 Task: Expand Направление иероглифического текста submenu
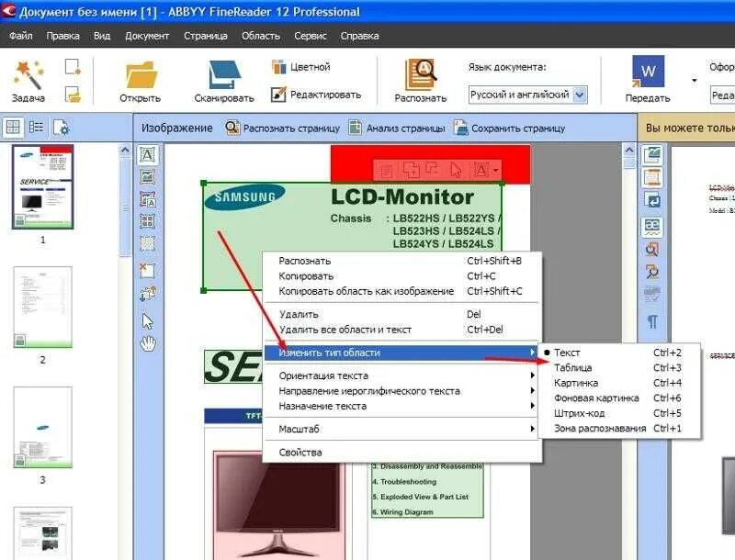pos(402,391)
